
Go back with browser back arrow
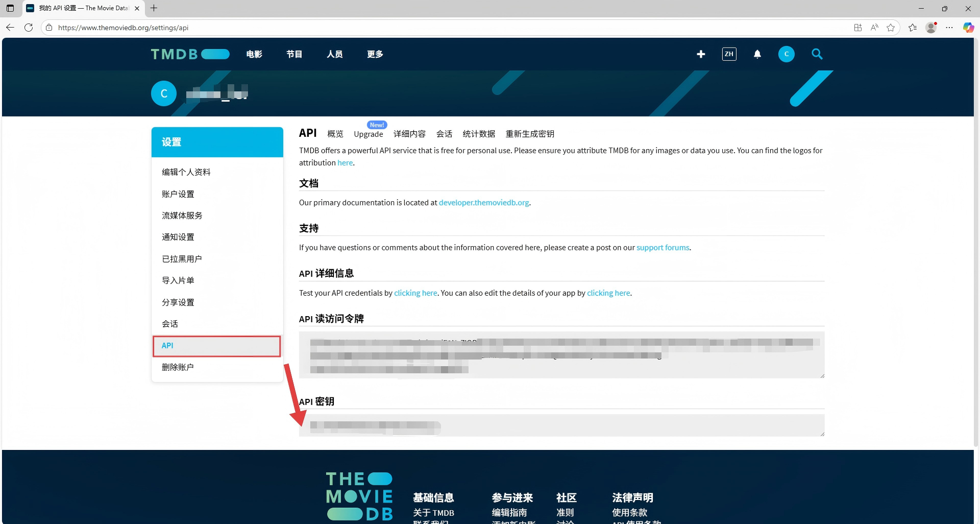coord(10,28)
